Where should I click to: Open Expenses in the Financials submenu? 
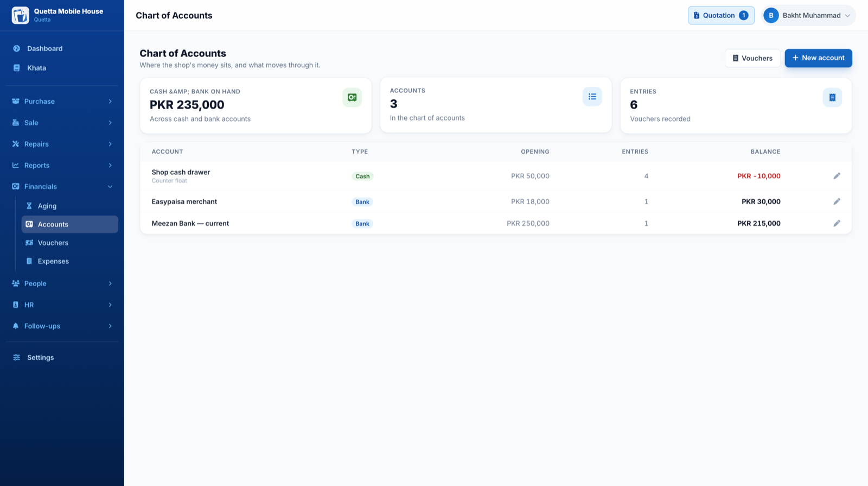pyautogui.click(x=69, y=261)
